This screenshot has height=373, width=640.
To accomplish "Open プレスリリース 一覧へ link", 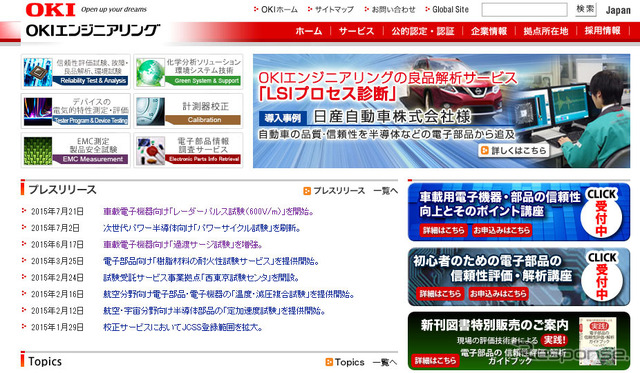I will 355,191.
